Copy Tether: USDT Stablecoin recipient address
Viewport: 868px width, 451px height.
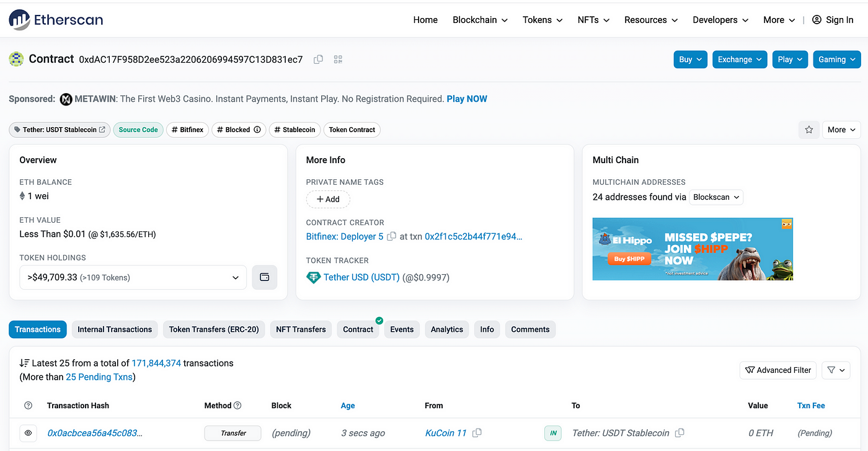pos(680,433)
